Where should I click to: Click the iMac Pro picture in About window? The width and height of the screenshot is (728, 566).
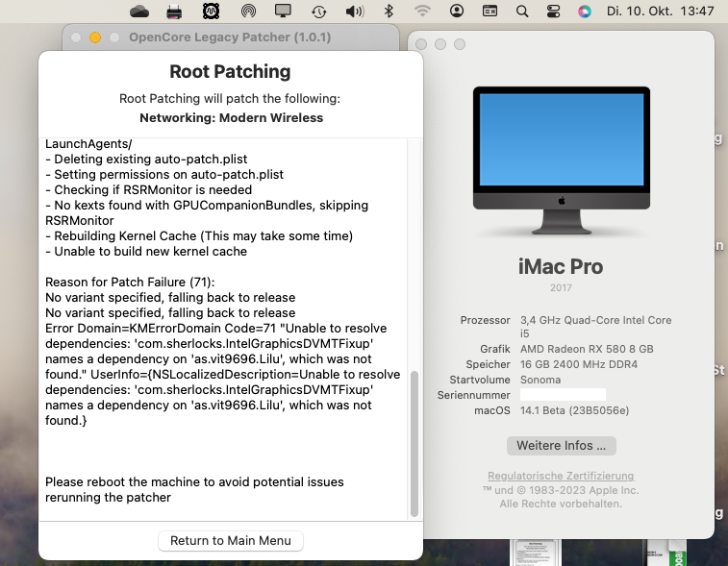pyautogui.click(x=561, y=160)
